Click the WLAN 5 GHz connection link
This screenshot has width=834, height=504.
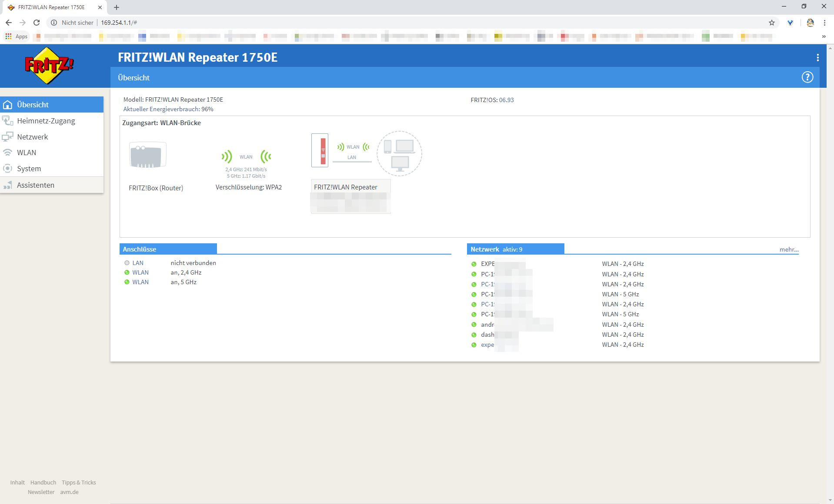140,282
